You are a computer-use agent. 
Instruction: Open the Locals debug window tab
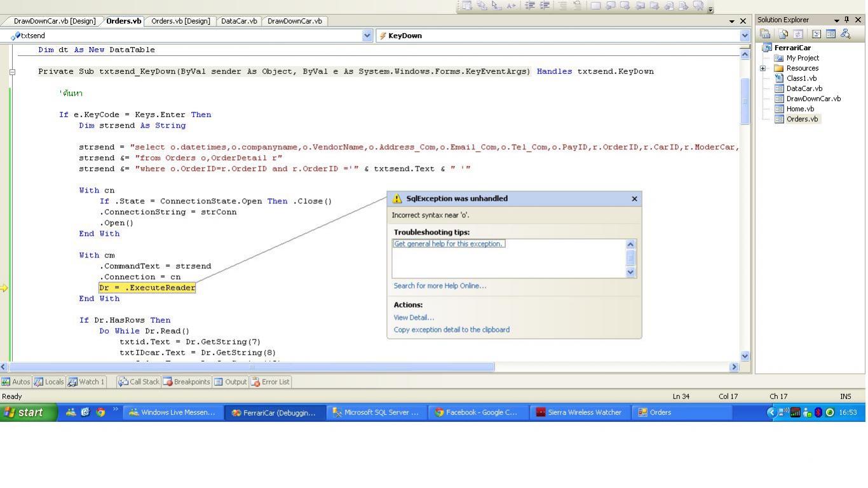tap(50, 382)
